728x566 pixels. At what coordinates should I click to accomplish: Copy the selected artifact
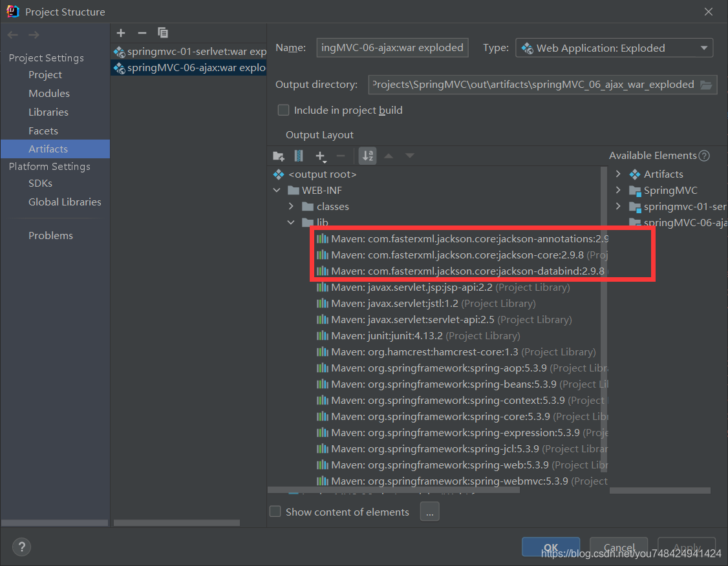[x=162, y=32]
